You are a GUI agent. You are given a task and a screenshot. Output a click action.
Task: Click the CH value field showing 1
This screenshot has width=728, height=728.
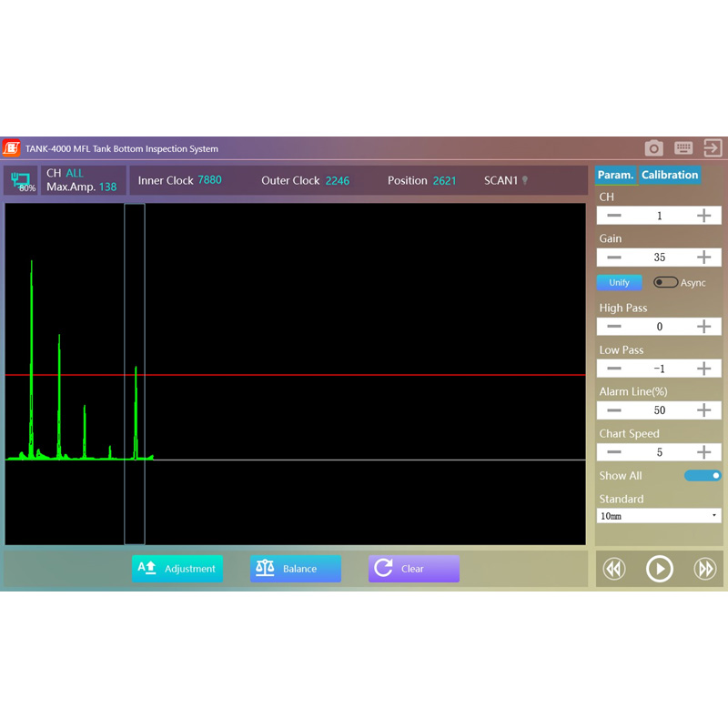click(x=659, y=216)
